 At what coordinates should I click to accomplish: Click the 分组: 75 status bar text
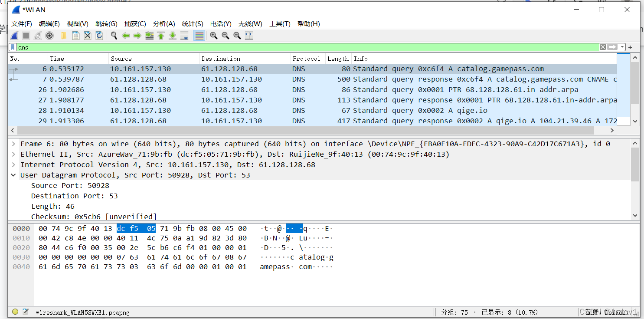tap(454, 312)
